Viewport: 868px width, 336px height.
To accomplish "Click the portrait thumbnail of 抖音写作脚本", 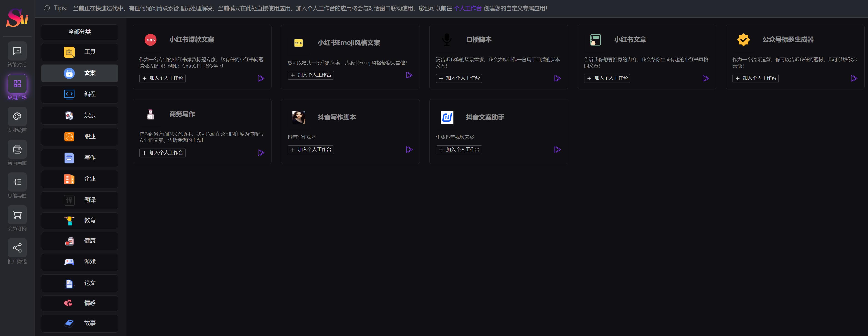I will [x=299, y=118].
